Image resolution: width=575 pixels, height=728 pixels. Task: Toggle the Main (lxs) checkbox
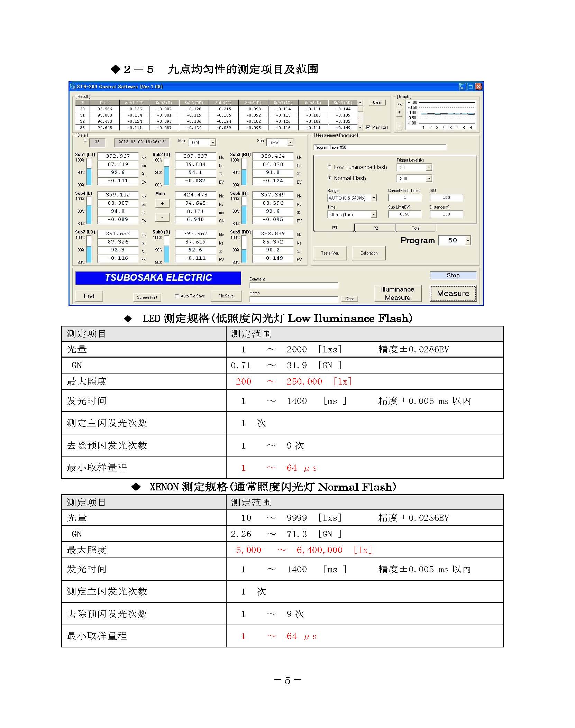click(368, 127)
